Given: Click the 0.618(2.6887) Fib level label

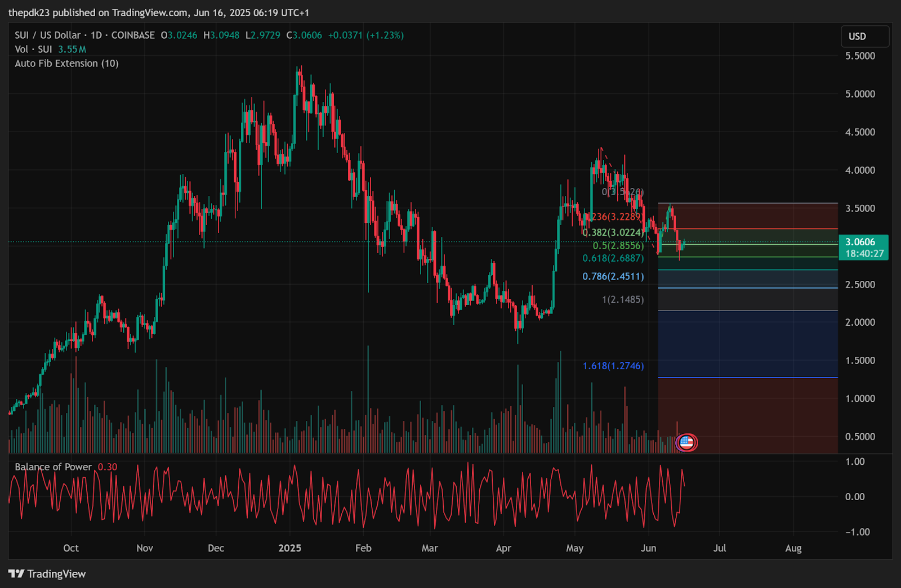Looking at the screenshot, I should pyautogui.click(x=613, y=258).
